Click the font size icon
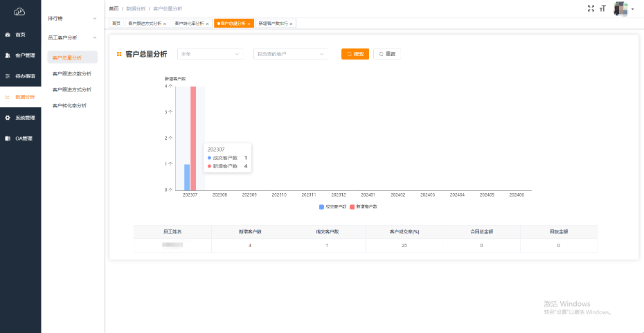 coord(602,8)
